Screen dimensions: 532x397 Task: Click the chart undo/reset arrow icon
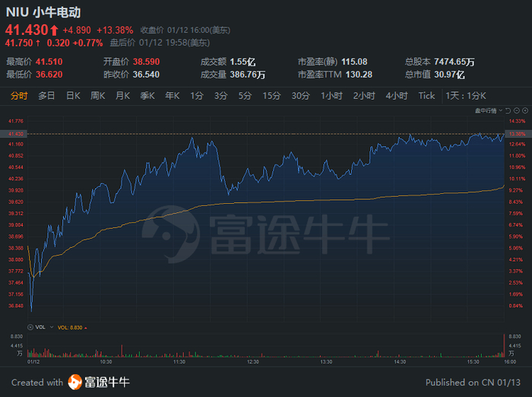pyautogui.click(x=508, y=111)
